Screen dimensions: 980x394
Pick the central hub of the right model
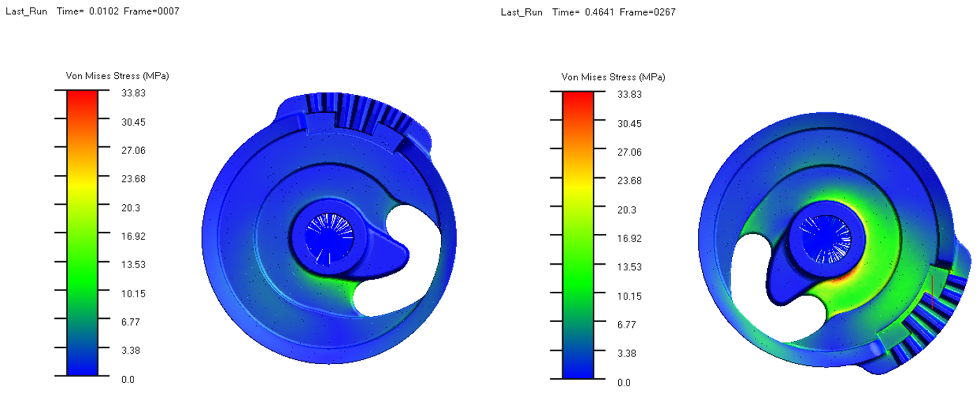pyautogui.click(x=826, y=240)
